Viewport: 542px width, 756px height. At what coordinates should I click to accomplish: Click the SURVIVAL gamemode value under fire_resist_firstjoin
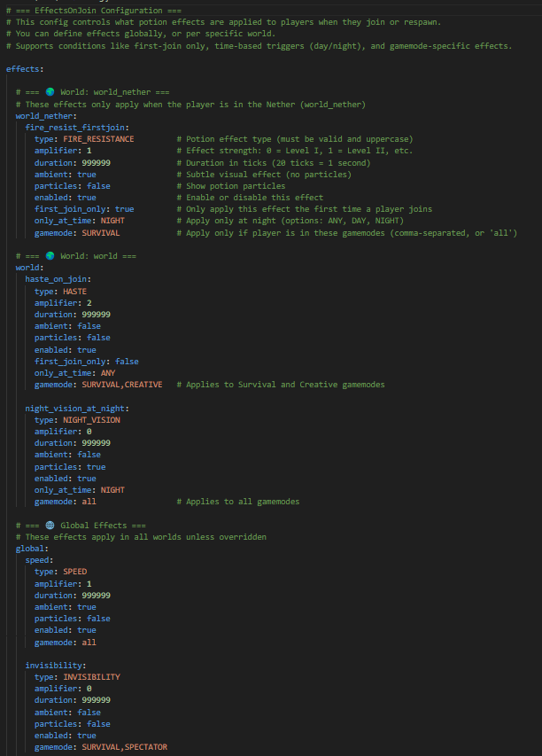pyautogui.click(x=101, y=233)
